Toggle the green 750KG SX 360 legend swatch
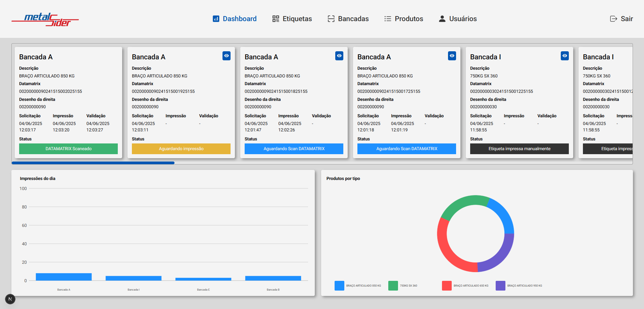This screenshot has width=644, height=309. tap(393, 286)
